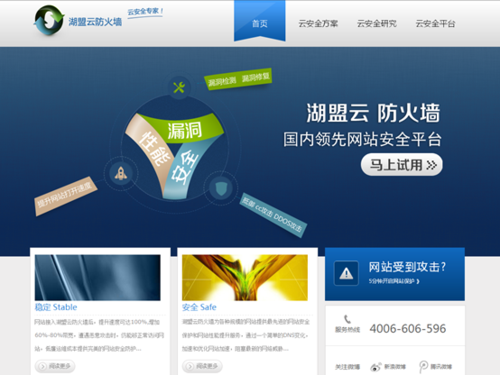Click 阅读更多 under Safe card
Viewport: 500px width, 375px height.
(202, 366)
